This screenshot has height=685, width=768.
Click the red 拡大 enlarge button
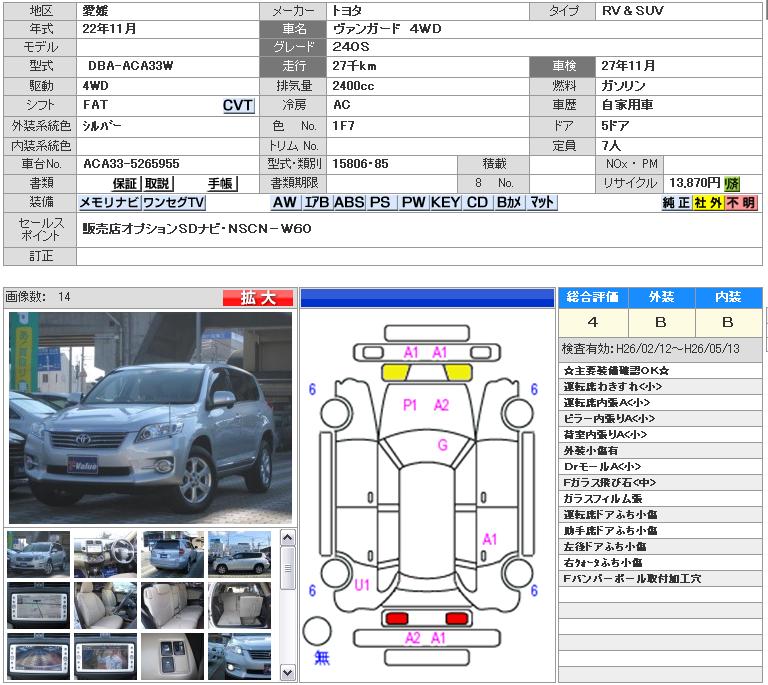(258, 297)
